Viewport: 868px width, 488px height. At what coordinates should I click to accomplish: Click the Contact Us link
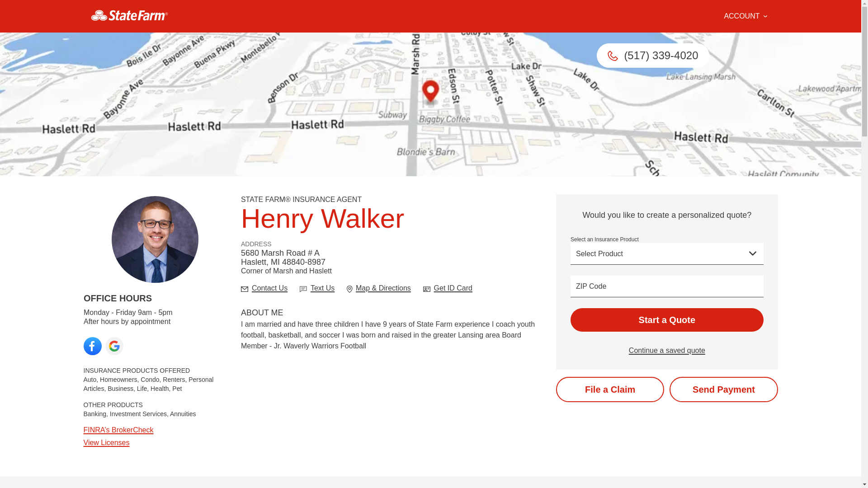coord(269,288)
